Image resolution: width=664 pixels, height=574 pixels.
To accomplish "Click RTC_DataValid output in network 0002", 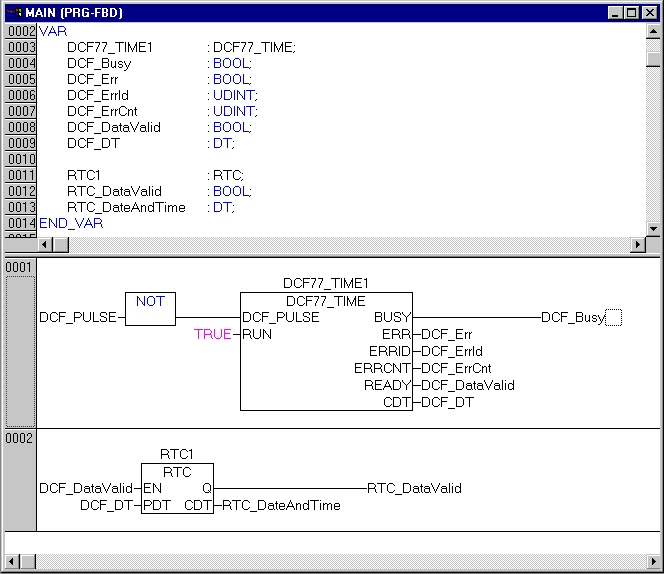I will pos(414,488).
